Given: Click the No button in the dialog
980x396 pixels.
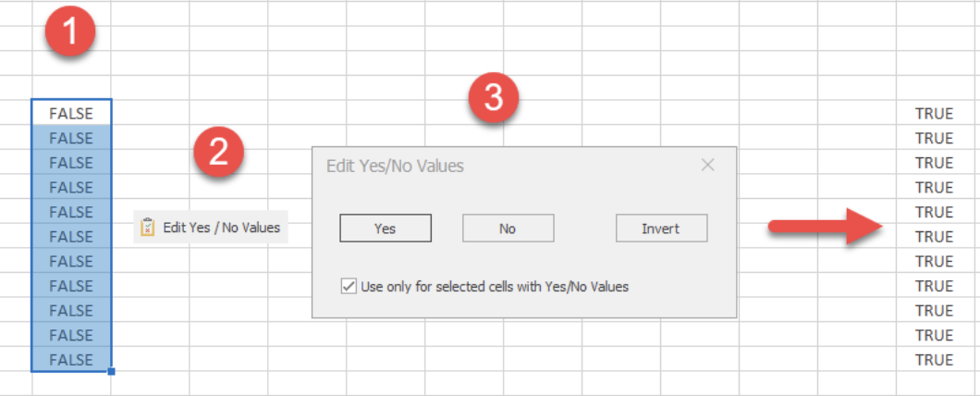Looking at the screenshot, I should (508, 229).
